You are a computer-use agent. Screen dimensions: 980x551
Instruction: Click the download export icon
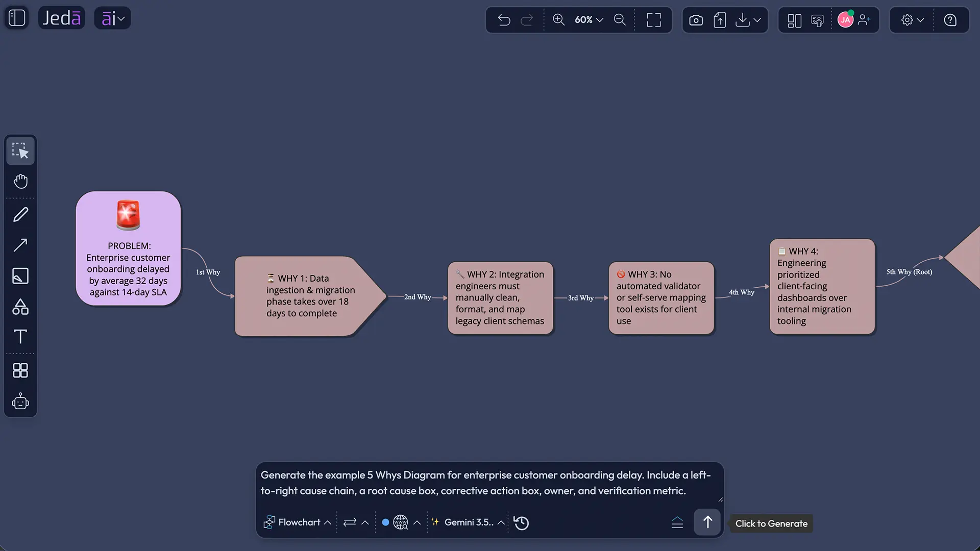click(x=743, y=20)
